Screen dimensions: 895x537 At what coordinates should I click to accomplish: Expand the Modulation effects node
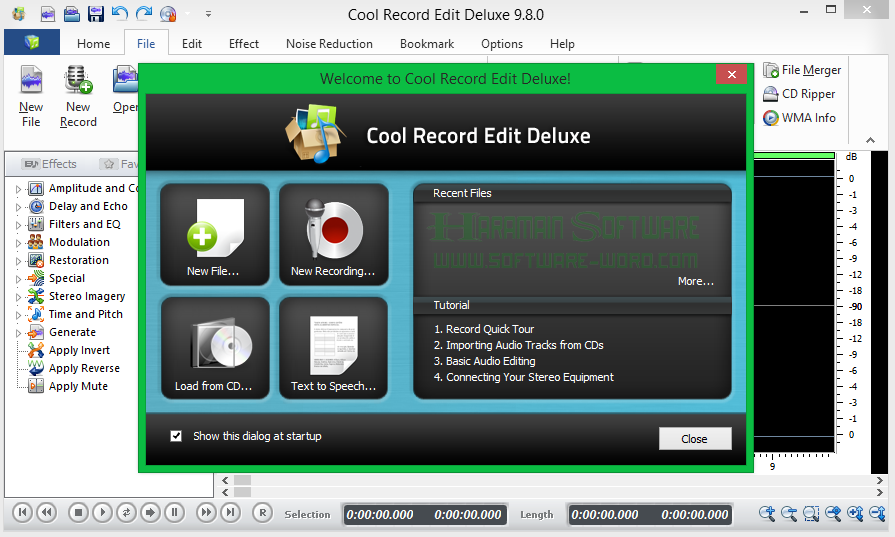point(18,243)
